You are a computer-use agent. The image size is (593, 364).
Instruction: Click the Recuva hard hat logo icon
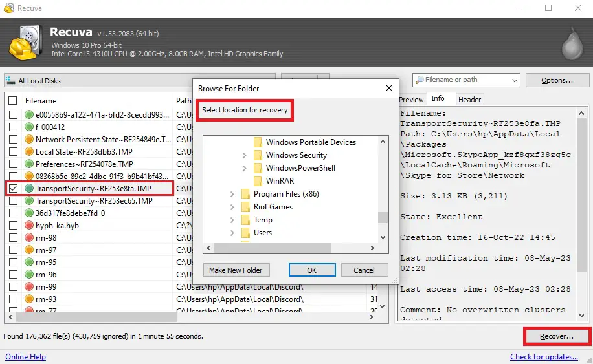(x=26, y=43)
